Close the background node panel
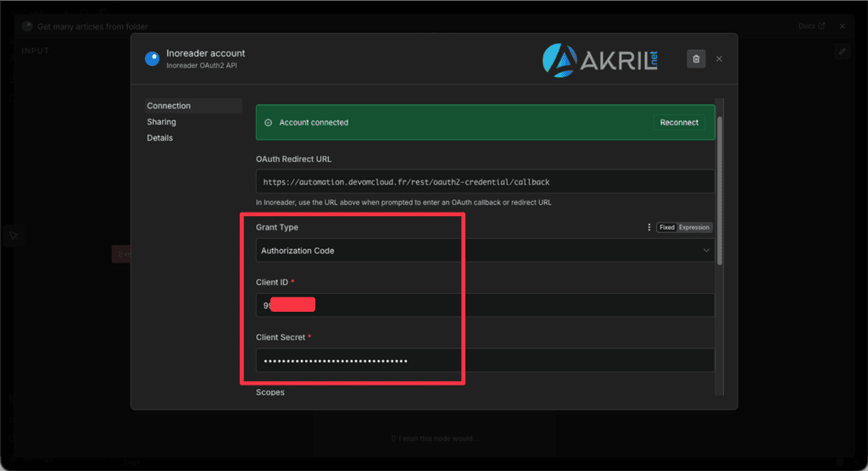868x471 pixels. pos(842,26)
